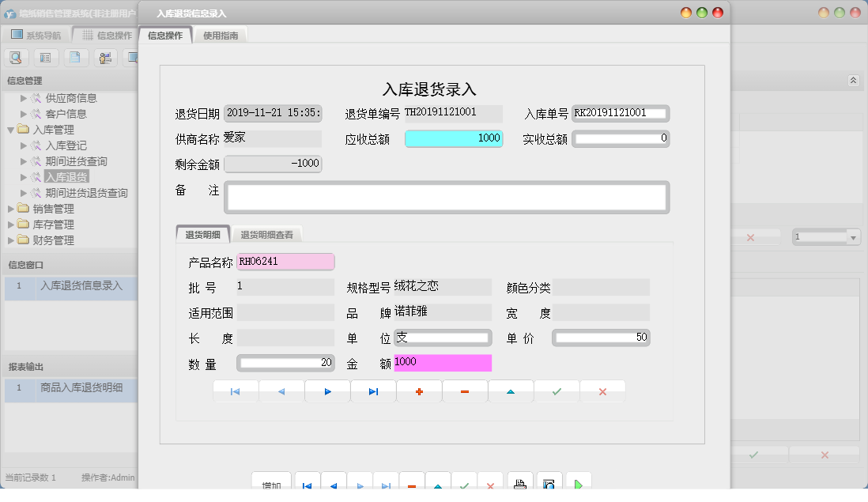Select the search/query icon in the toolbar
This screenshot has width=868, height=502.
(16, 57)
